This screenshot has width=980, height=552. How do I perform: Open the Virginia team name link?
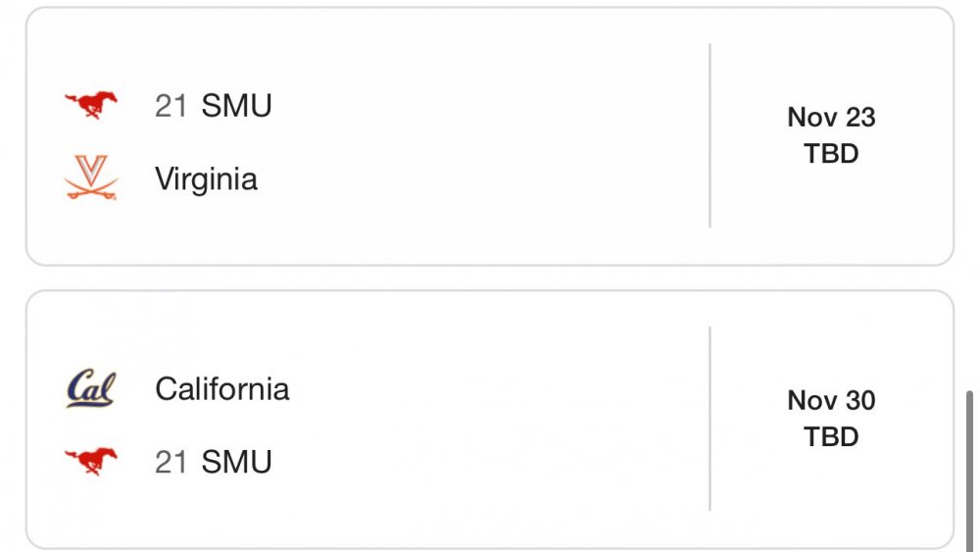206,178
